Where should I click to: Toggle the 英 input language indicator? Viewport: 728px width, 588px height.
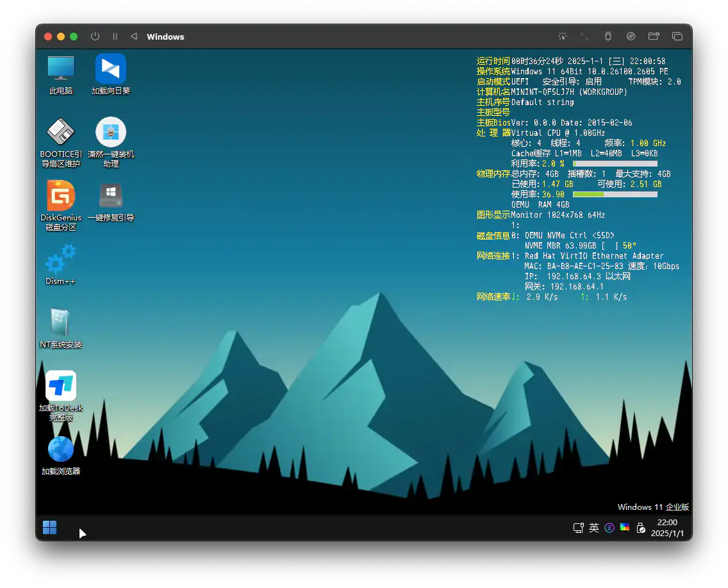(x=594, y=528)
